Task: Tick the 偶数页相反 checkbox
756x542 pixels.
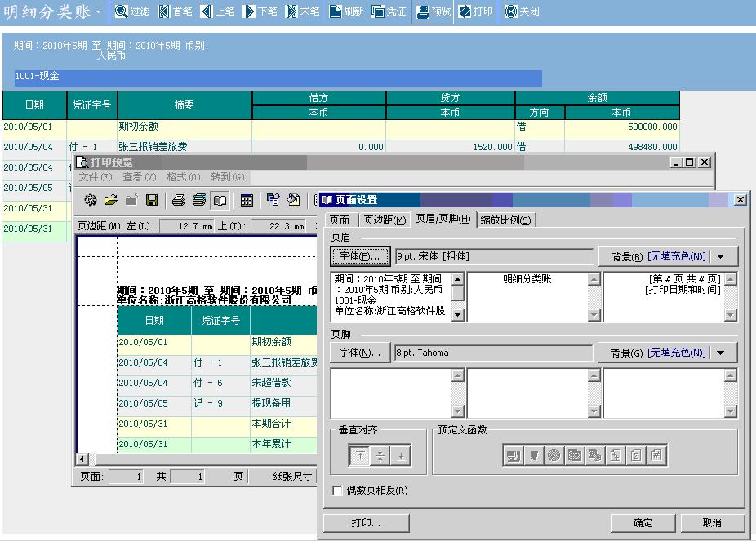Action: tap(338, 491)
